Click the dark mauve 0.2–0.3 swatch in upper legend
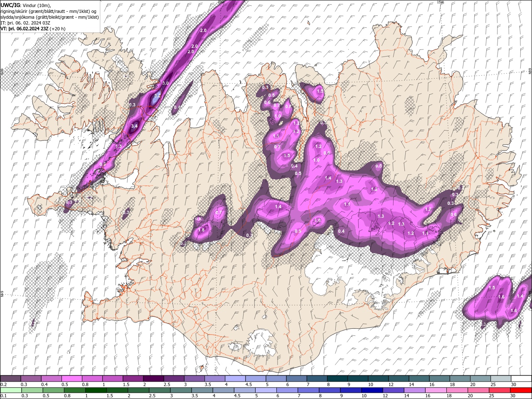 (x=10, y=379)
